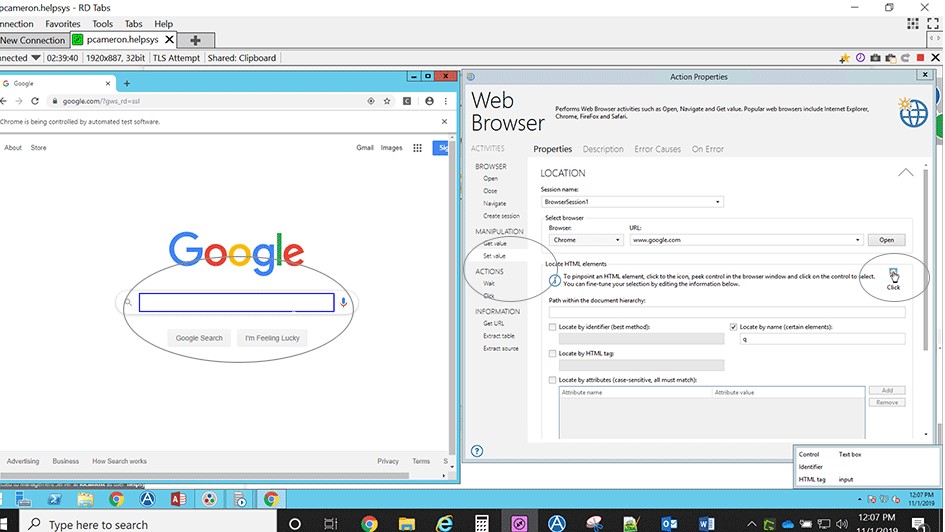Open the Help menu

tap(163, 23)
